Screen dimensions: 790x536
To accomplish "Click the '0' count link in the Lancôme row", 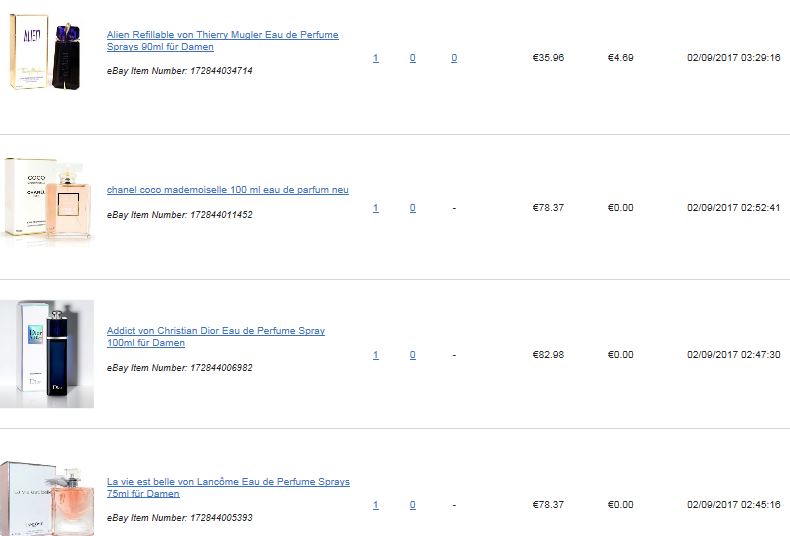I will [413, 505].
